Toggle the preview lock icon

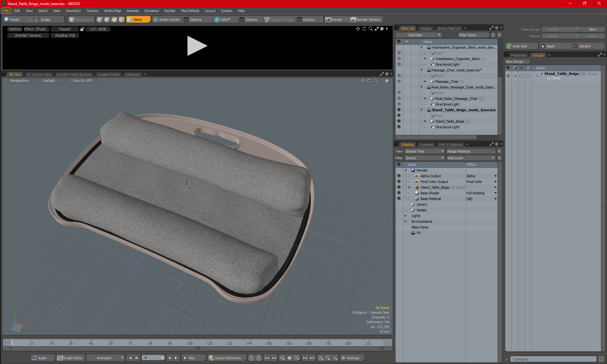[82, 29]
